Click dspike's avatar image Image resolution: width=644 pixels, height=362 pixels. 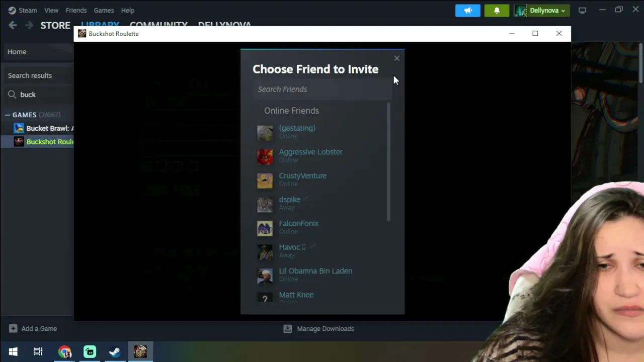[x=265, y=204]
